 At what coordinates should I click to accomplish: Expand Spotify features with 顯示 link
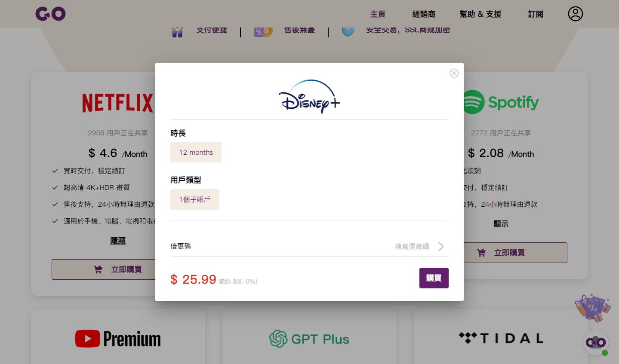[501, 224]
